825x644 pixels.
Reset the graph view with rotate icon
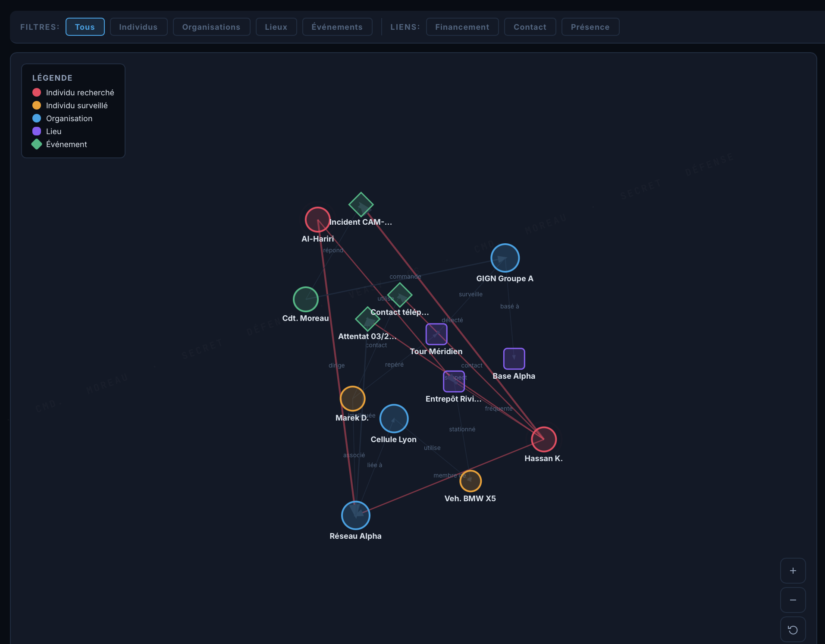click(x=793, y=629)
